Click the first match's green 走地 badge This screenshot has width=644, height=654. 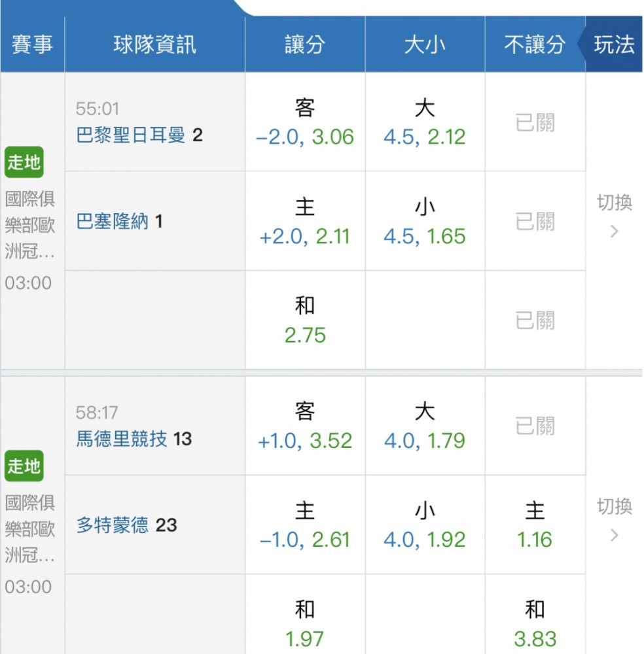point(24,162)
